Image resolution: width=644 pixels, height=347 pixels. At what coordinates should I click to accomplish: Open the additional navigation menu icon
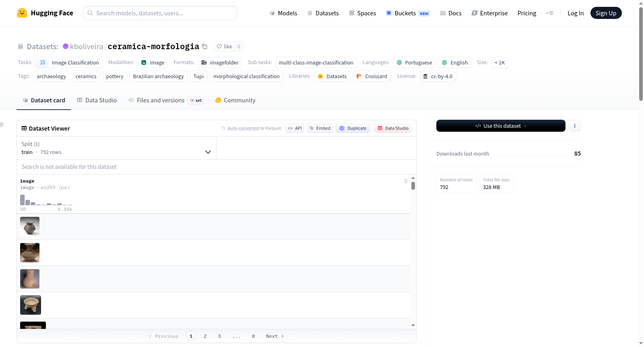pyautogui.click(x=549, y=13)
